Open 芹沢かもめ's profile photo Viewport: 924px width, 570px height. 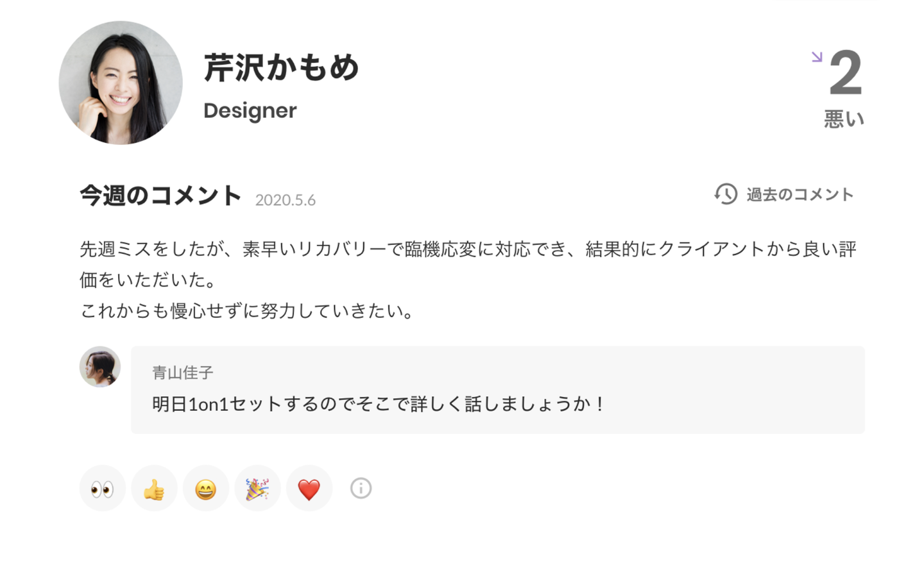click(x=121, y=83)
